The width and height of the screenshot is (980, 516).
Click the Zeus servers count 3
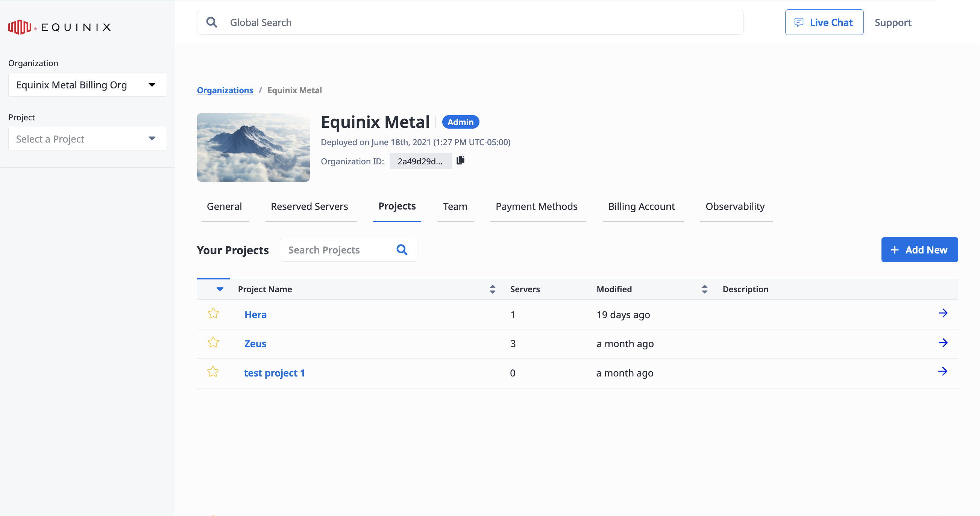tap(513, 344)
